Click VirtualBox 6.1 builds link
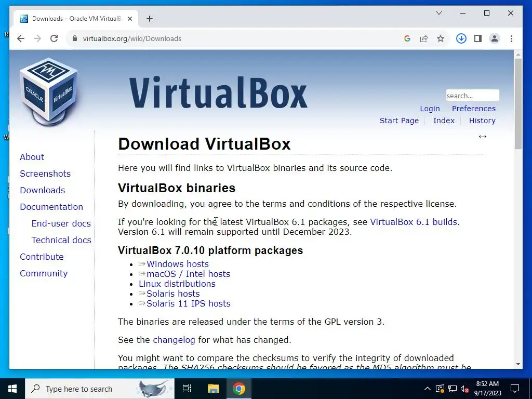The image size is (532, 399). [414, 222]
